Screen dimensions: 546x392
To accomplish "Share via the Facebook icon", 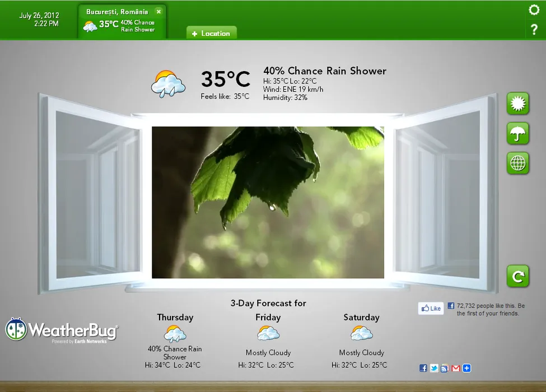I will click(x=423, y=368).
